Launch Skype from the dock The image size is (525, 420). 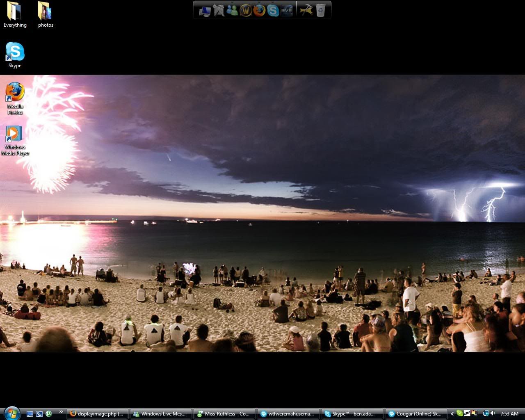pyautogui.click(x=273, y=10)
